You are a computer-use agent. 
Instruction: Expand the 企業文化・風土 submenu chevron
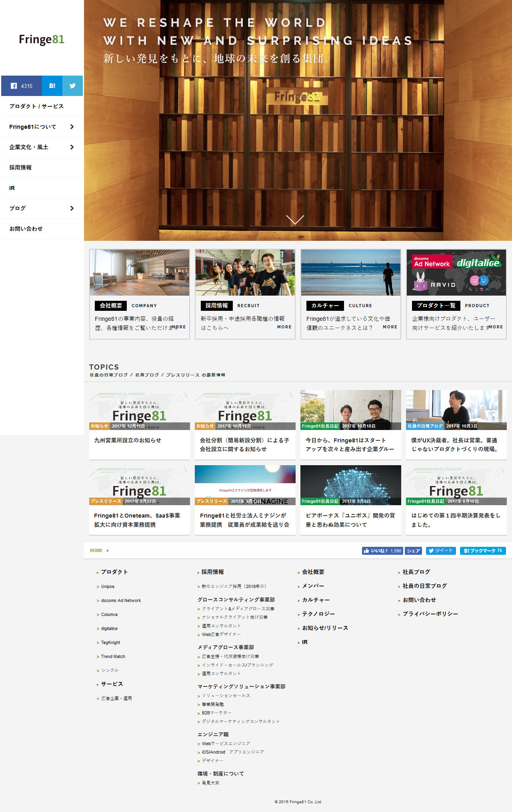(72, 147)
